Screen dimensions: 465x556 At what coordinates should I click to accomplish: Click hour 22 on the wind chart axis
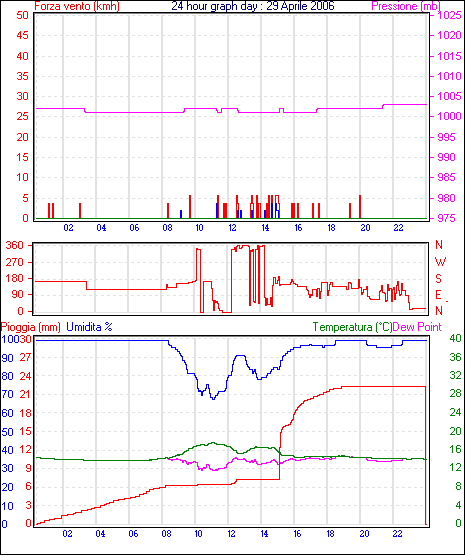point(398,228)
